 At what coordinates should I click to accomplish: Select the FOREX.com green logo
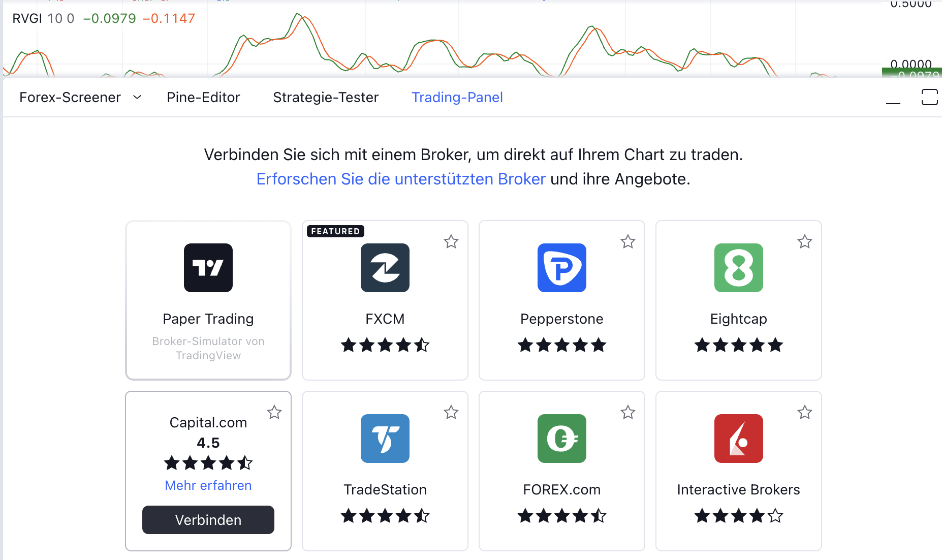point(562,439)
